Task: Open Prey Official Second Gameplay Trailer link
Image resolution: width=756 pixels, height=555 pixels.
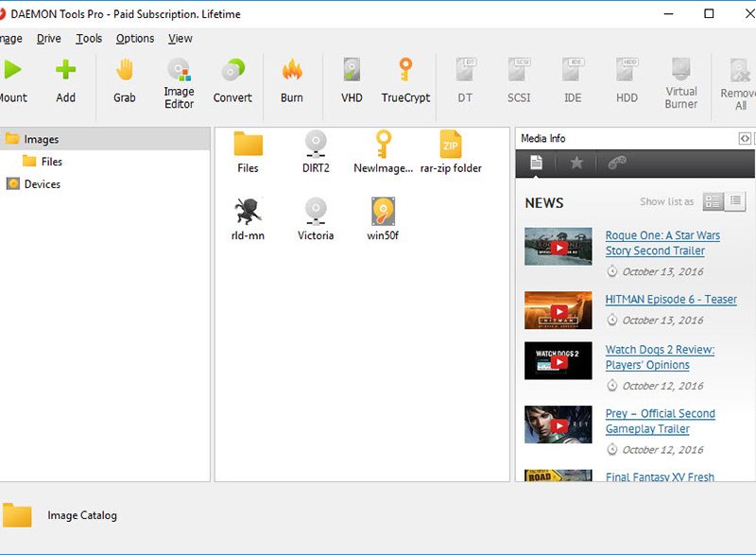Action: [x=660, y=421]
